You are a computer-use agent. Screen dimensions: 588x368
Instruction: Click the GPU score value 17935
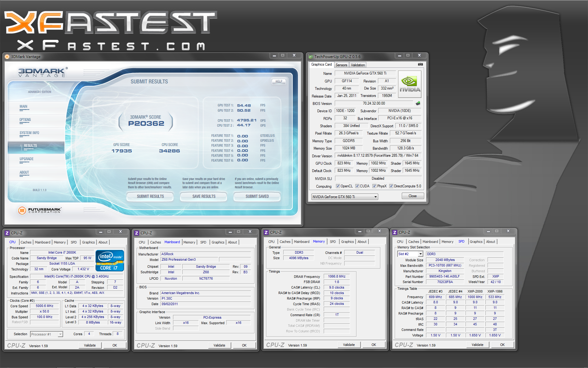point(122,151)
